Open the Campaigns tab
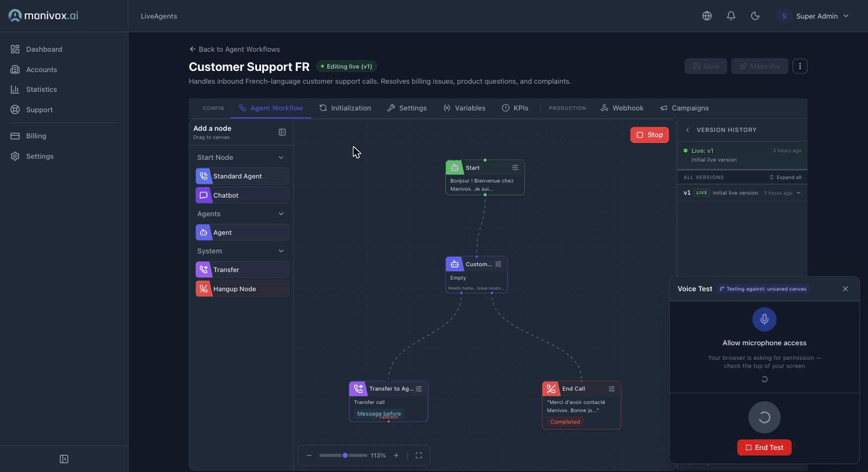This screenshot has height=472, width=868. pyautogui.click(x=684, y=108)
